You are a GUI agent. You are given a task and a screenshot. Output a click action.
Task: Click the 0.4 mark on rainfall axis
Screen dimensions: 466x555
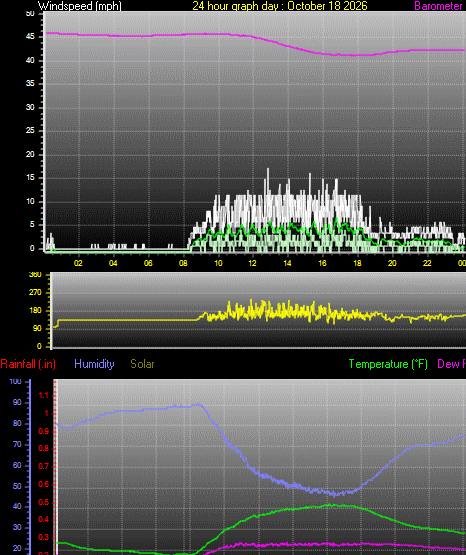pos(43,520)
